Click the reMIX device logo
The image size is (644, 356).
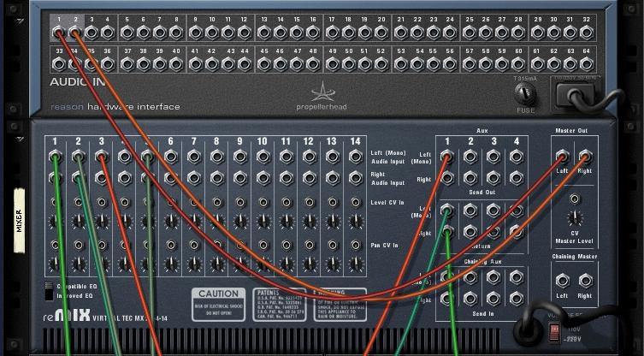[67, 315]
